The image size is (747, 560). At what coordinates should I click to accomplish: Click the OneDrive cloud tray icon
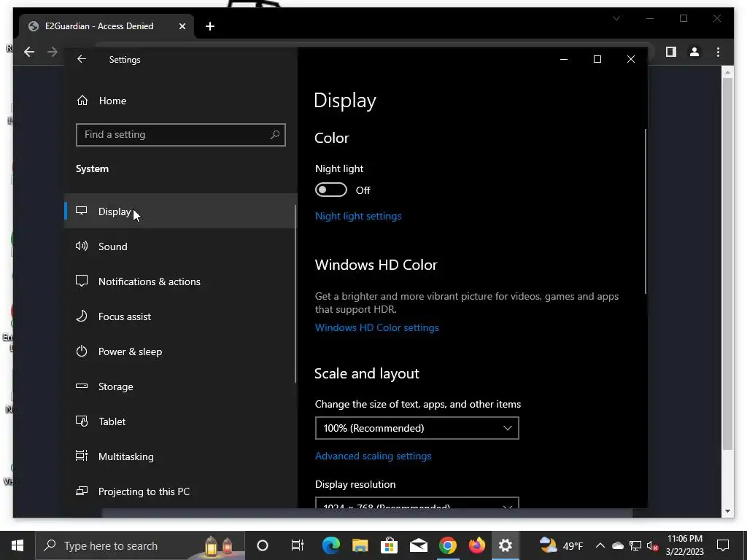click(618, 545)
